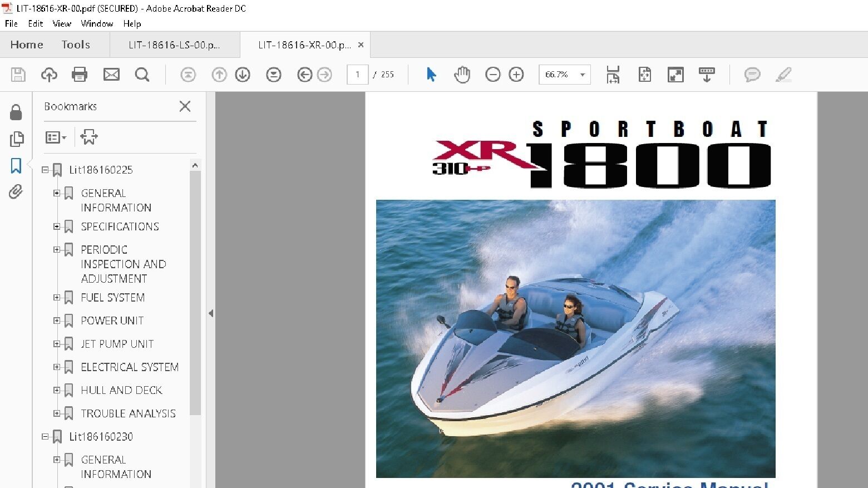Switch to LIT-18616-LS-00 document tab
The height and width of the screenshot is (488, 868).
(174, 45)
